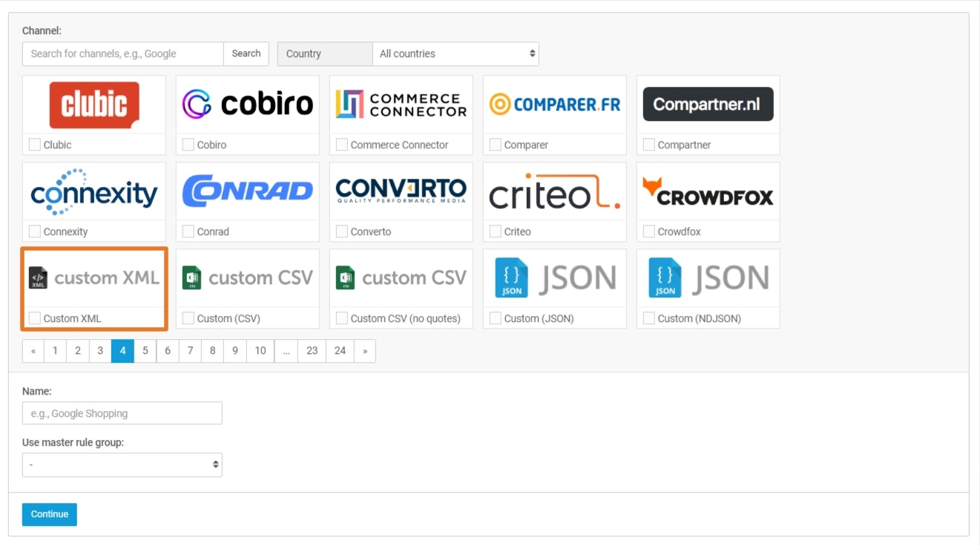
Task: Select the Custom (CSV) channel image
Action: (x=248, y=278)
